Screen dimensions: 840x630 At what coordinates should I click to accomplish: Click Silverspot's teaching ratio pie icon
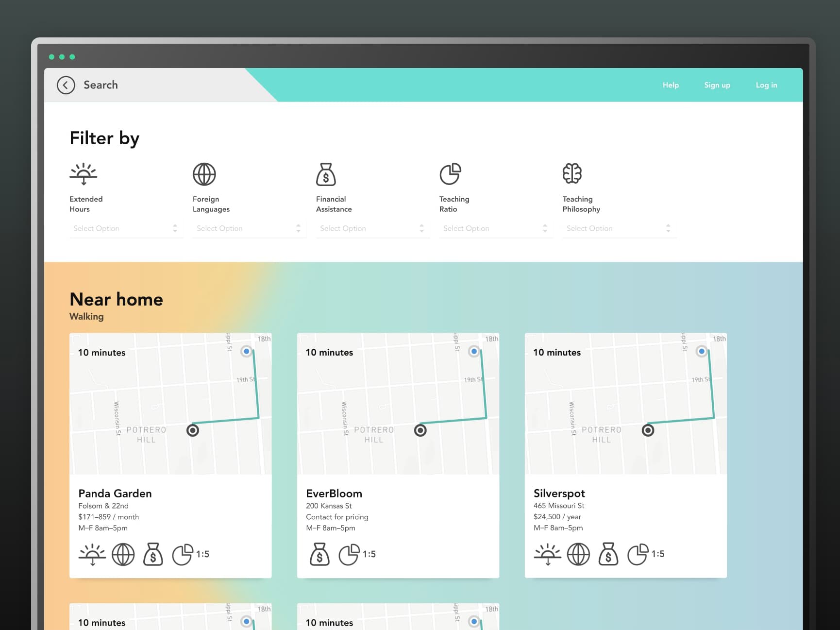pos(638,554)
